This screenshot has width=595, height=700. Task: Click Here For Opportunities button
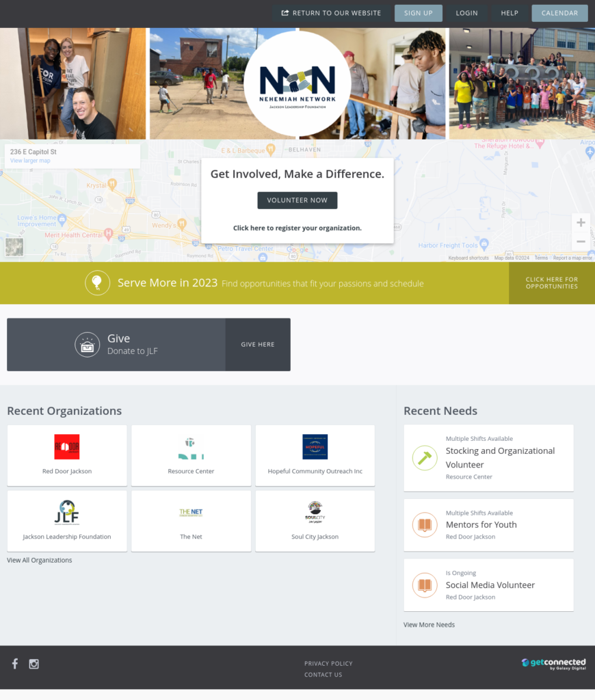pyautogui.click(x=552, y=283)
